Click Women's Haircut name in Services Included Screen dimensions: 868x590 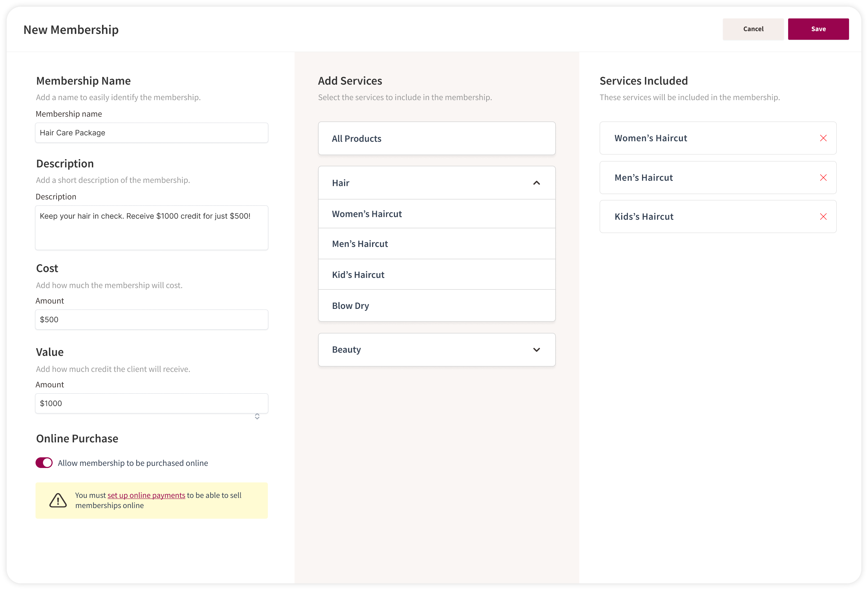[x=651, y=138]
